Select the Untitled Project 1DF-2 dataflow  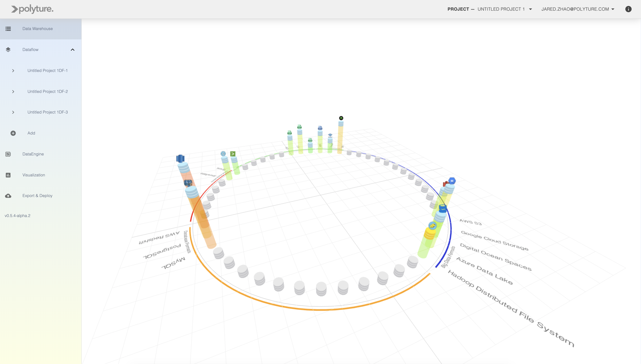coord(48,91)
